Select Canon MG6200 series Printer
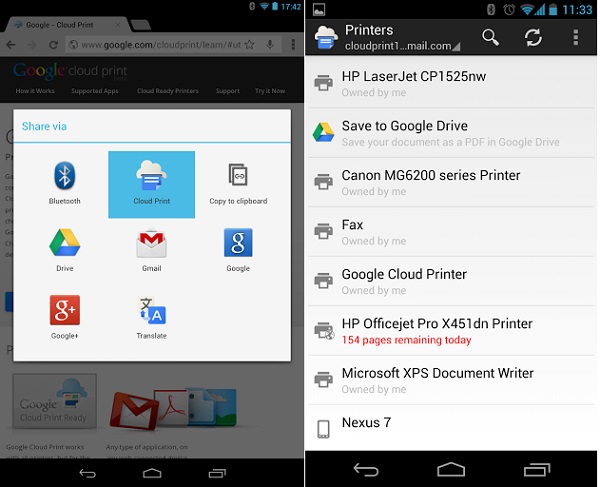 point(450,182)
